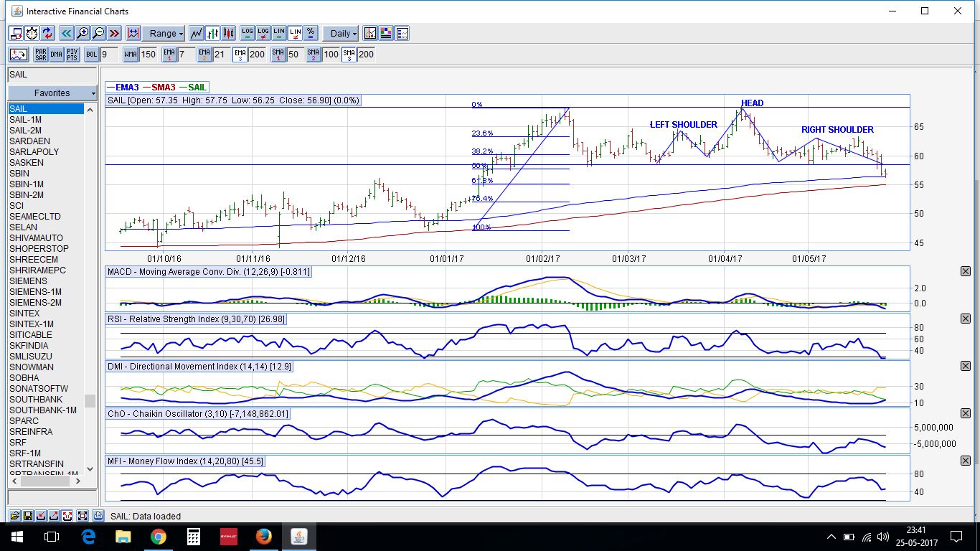Click the print icon in status bar

coord(98,516)
